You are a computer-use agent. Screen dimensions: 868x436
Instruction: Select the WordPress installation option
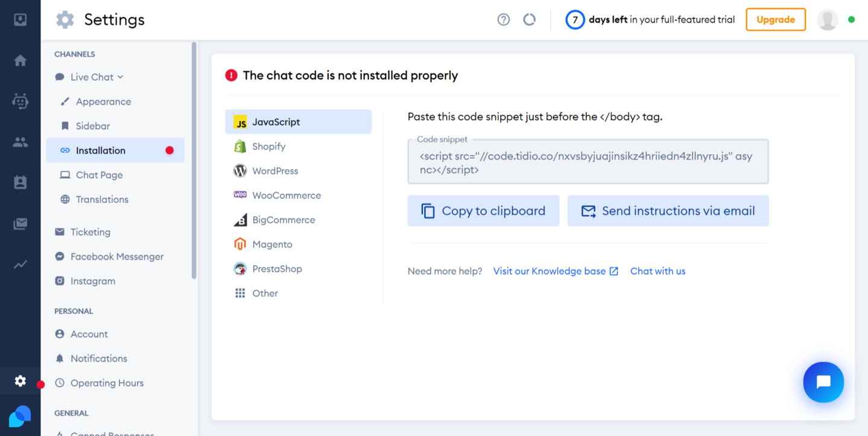298,171
